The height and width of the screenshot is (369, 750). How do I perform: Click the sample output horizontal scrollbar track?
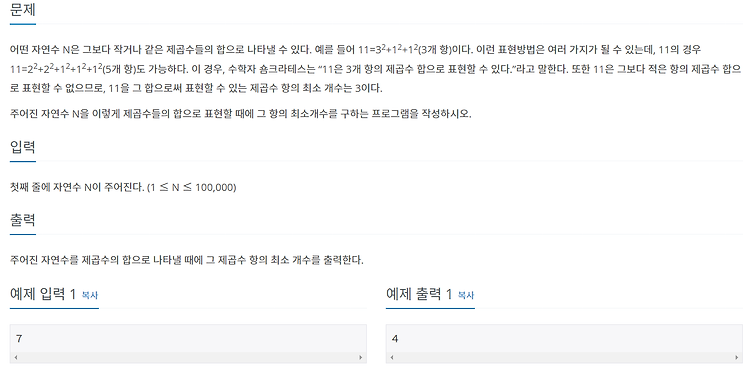click(564, 358)
